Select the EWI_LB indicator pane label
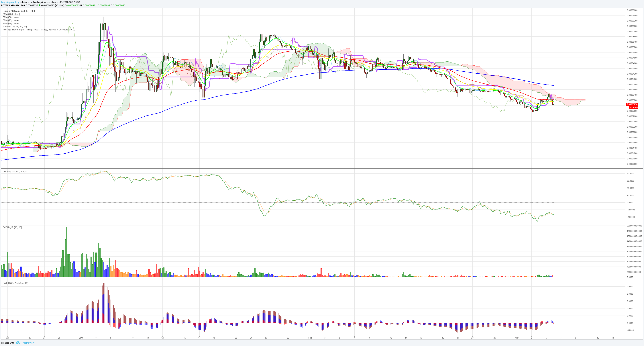 click(x=15, y=283)
